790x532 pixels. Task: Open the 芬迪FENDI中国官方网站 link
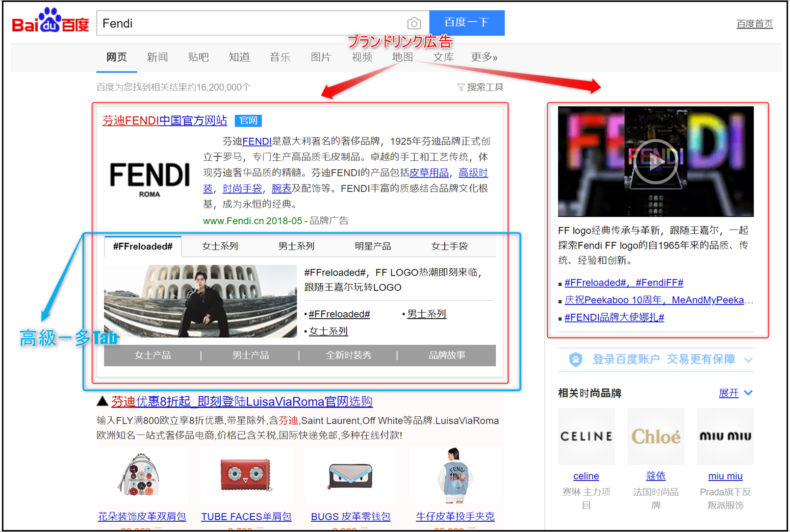pyautogui.click(x=165, y=121)
